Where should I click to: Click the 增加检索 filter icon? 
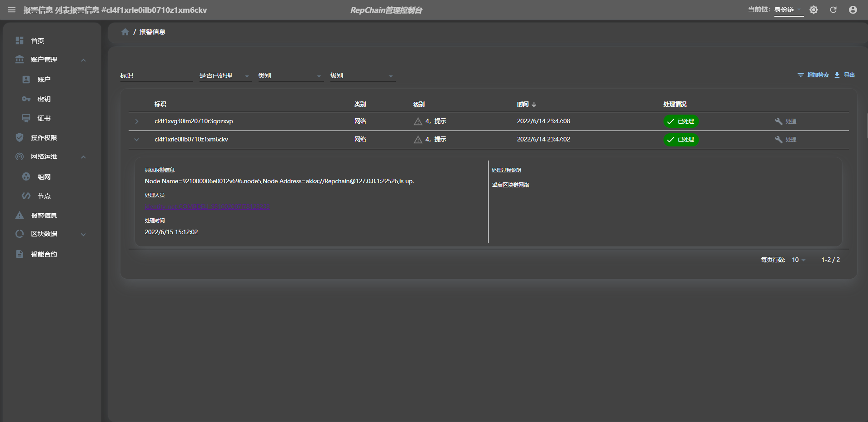pos(801,75)
